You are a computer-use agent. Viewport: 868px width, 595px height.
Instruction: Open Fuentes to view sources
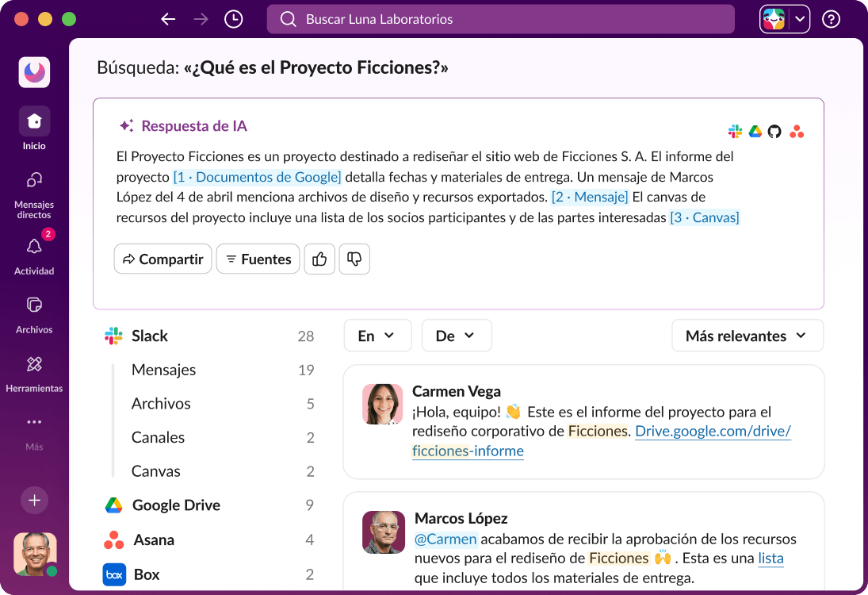258,259
